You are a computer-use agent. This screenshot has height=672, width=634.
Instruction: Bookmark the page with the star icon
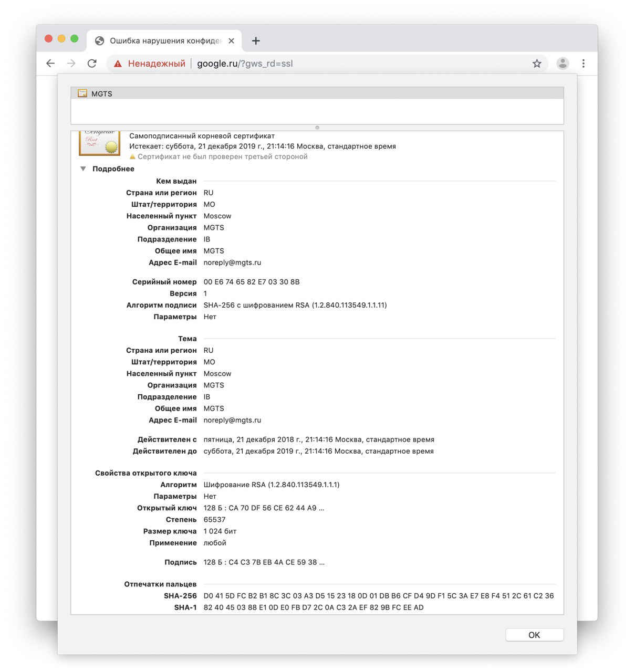coord(537,64)
